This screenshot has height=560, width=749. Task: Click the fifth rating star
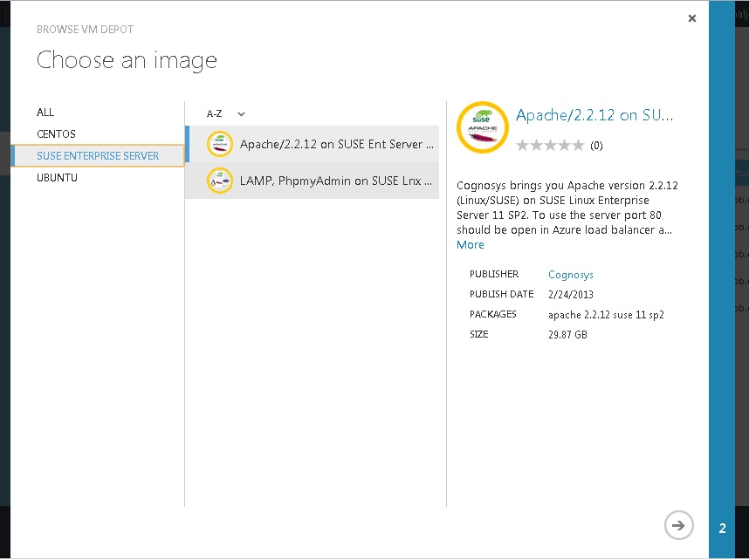[x=579, y=145]
